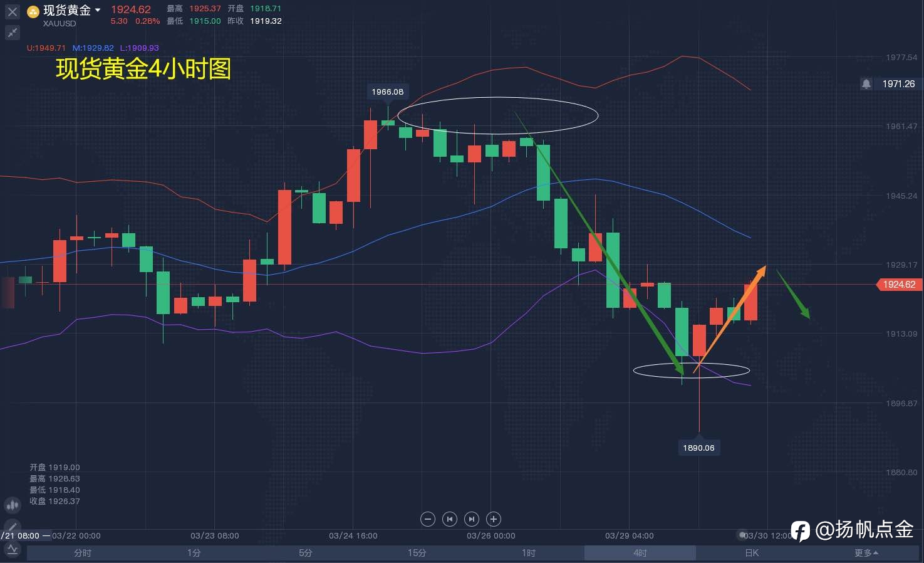Open the indicator line icon at bottom left
The height and width of the screenshot is (563, 924).
[13, 549]
